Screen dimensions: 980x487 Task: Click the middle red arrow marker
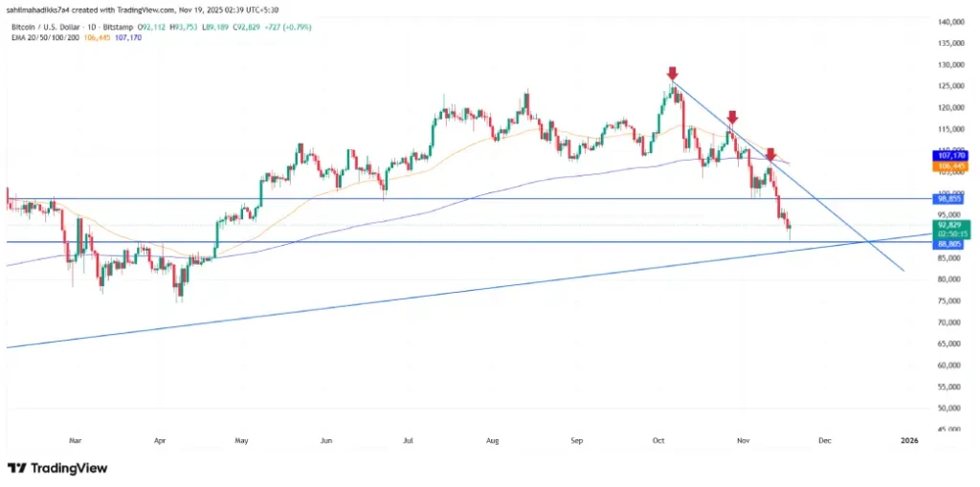[x=731, y=117]
